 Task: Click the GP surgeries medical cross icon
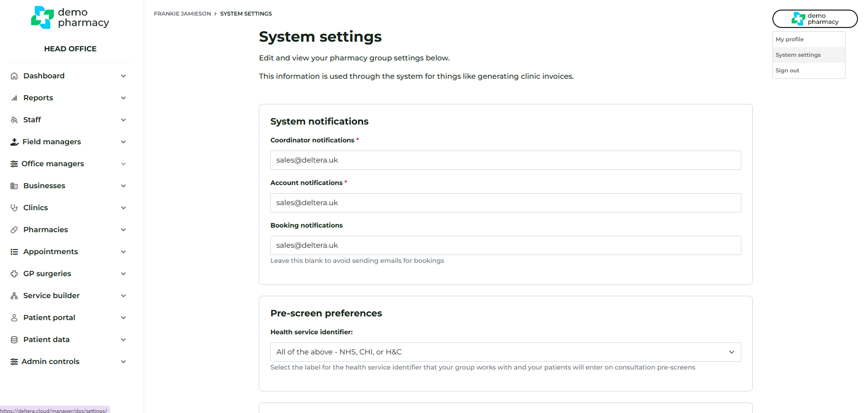(14, 274)
